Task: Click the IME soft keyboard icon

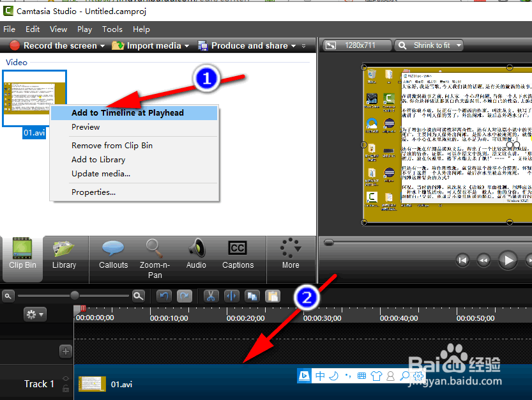Action: 361,376
